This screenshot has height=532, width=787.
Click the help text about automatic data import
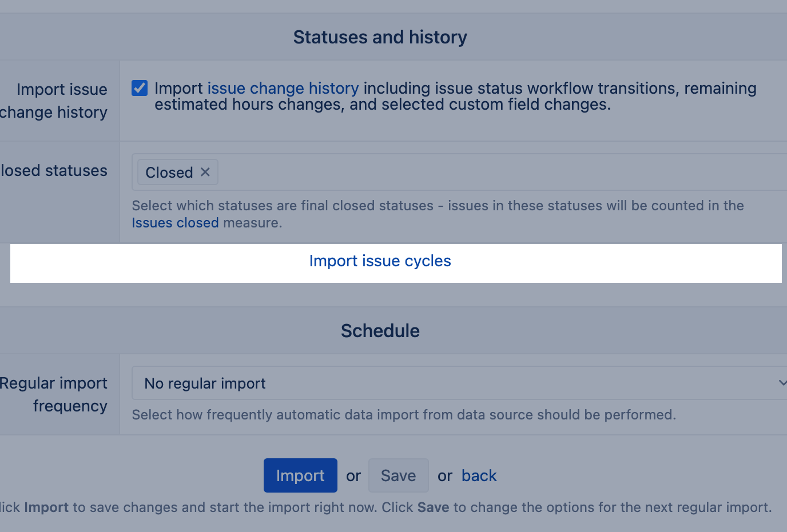(x=404, y=415)
